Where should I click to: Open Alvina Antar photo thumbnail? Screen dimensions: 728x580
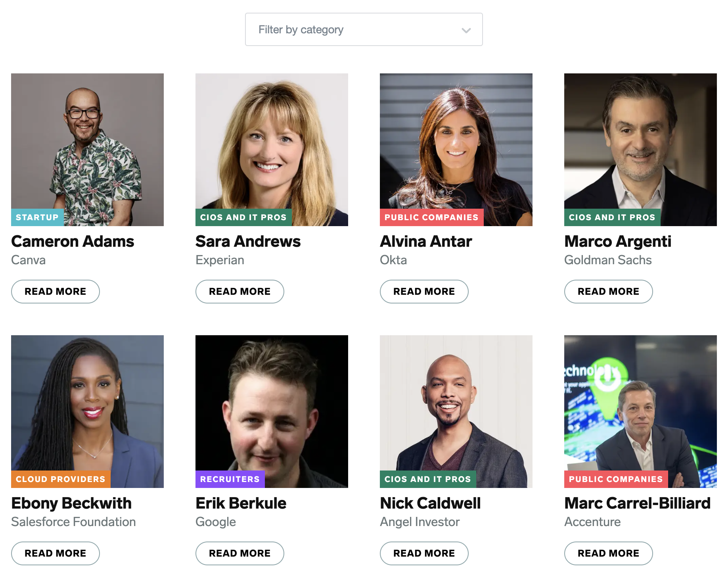coord(456,150)
